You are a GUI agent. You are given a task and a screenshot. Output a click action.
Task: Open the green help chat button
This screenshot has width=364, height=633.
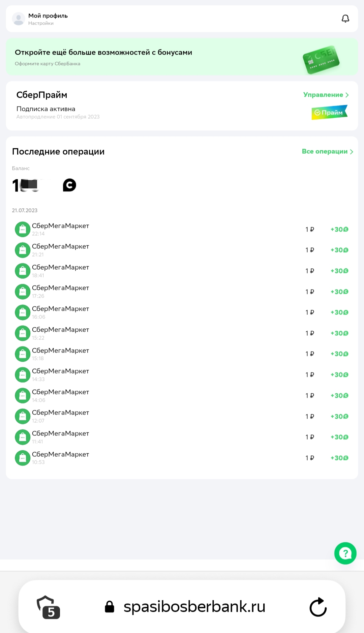pos(345,553)
